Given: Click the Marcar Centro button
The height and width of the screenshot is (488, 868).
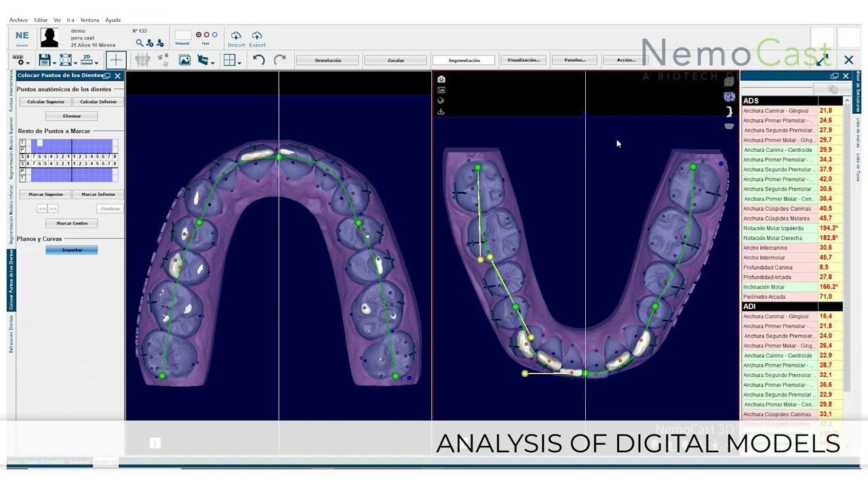Looking at the screenshot, I should click(x=72, y=223).
